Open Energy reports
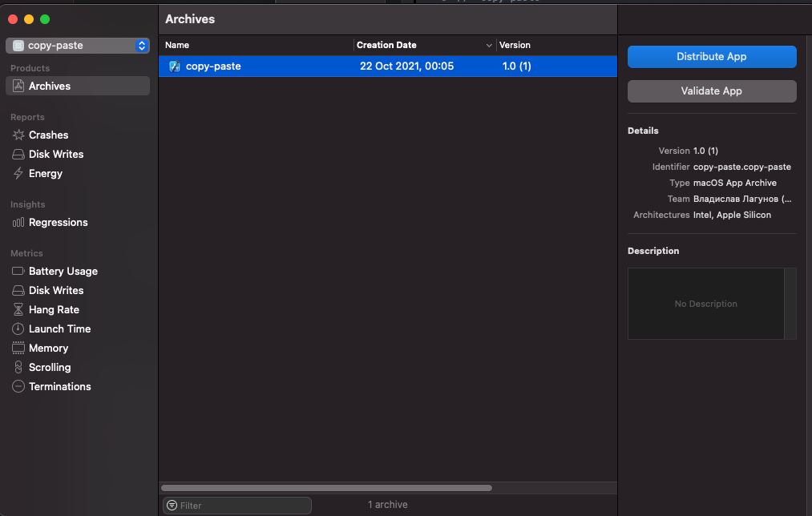Image resolution: width=812 pixels, height=516 pixels. click(46, 173)
